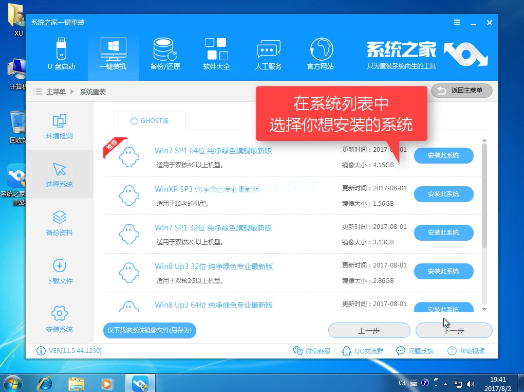Click 系统重装 in breadcrumb

pyautogui.click(x=93, y=92)
